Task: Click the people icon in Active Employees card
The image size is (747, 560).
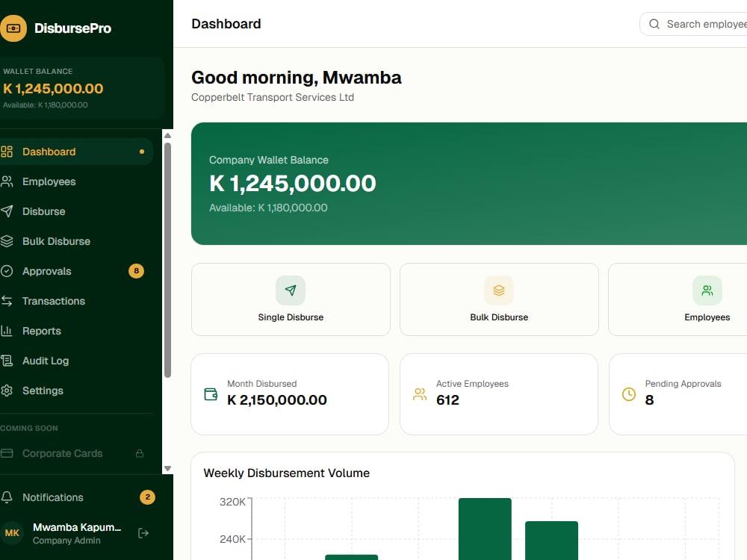Action: (420, 394)
